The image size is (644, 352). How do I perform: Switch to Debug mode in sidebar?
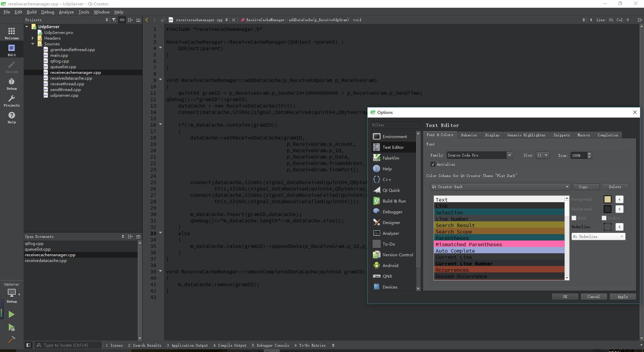tap(11, 84)
